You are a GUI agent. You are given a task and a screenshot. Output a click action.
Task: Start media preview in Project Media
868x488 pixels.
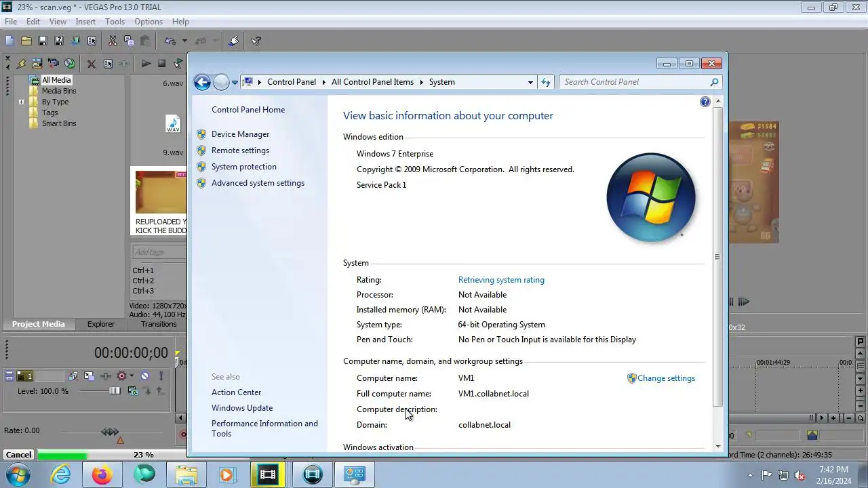146,64
